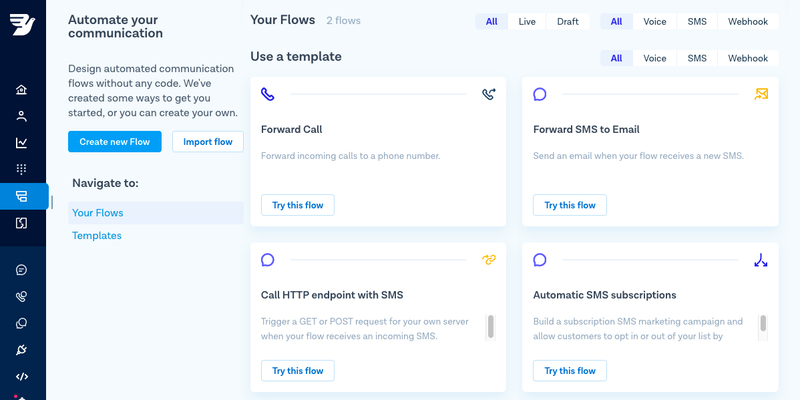Navigate to the Templates link
800x400 pixels.
click(x=97, y=236)
